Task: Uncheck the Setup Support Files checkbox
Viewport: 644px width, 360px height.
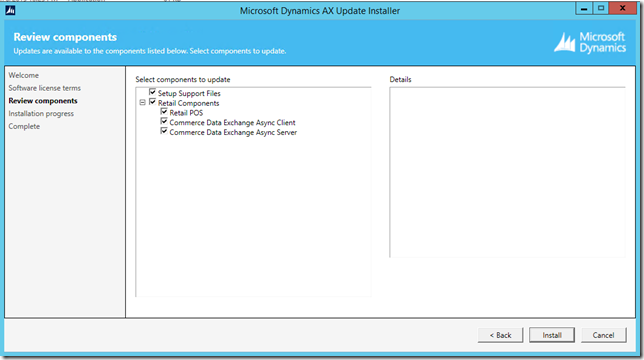Action: point(152,92)
